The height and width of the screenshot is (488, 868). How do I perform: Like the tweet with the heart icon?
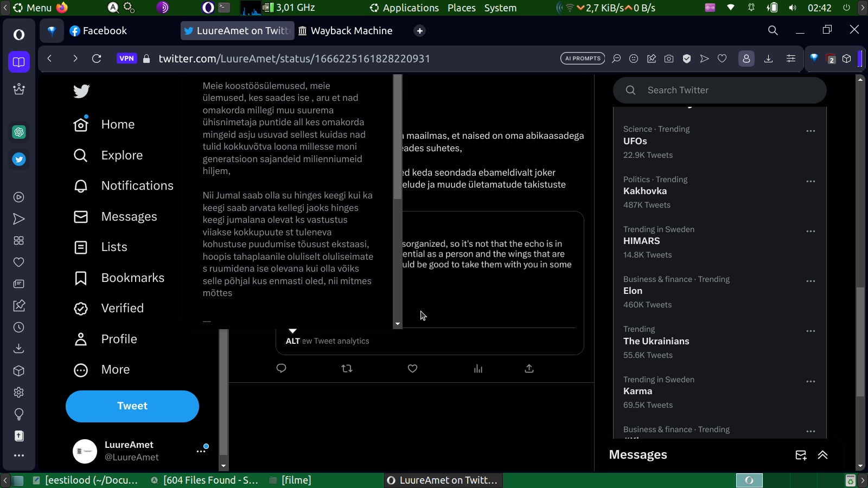pyautogui.click(x=412, y=369)
